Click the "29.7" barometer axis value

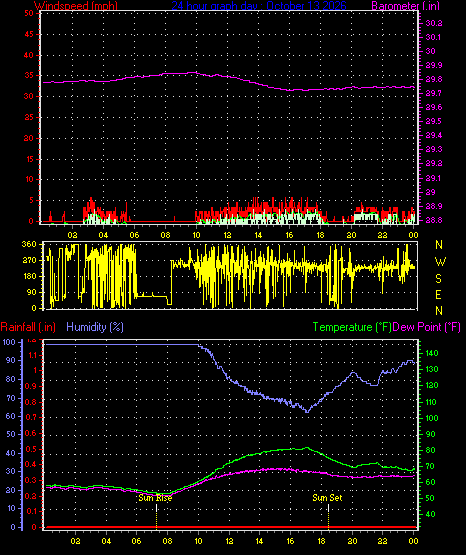[x=434, y=93]
